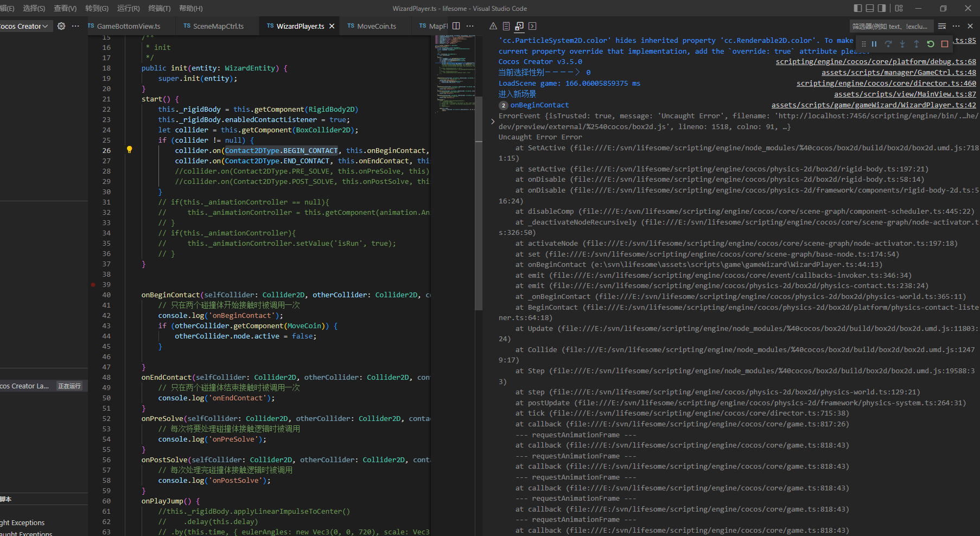Click the debug console filter input field
The width and height of the screenshot is (980, 536).
[x=890, y=26]
